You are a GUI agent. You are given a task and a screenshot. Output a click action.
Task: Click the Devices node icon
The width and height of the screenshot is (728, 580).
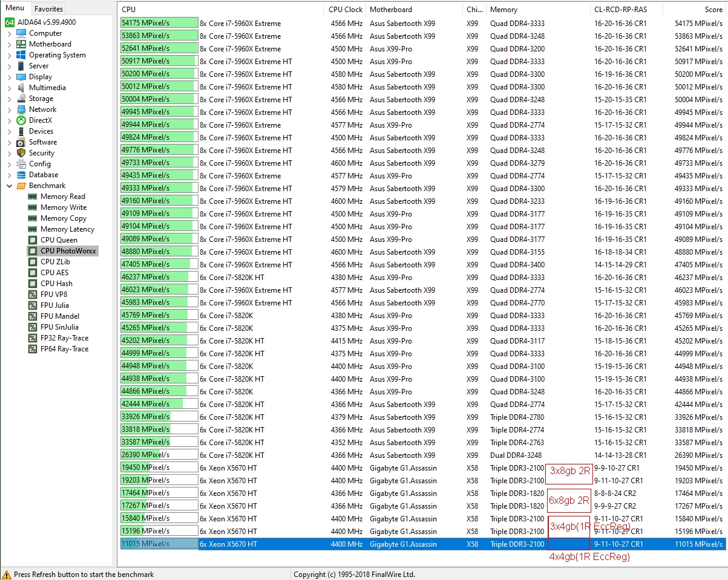21,131
